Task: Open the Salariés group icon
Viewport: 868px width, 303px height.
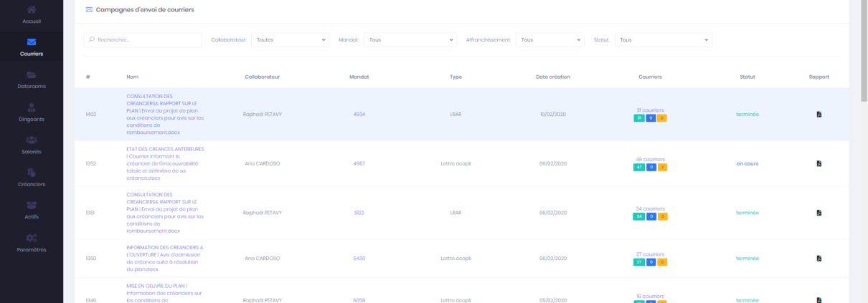Action: pos(32,140)
